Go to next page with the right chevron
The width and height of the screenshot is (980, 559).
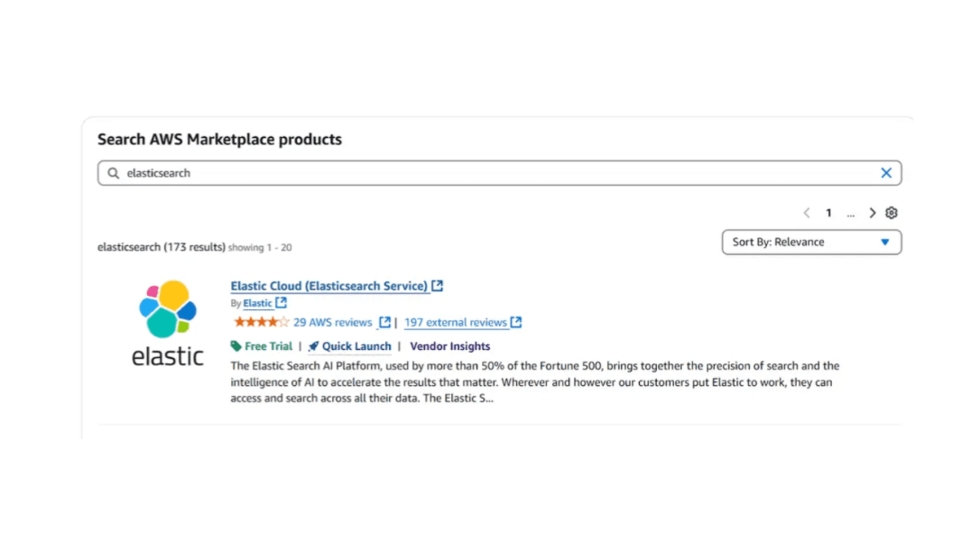tap(872, 213)
